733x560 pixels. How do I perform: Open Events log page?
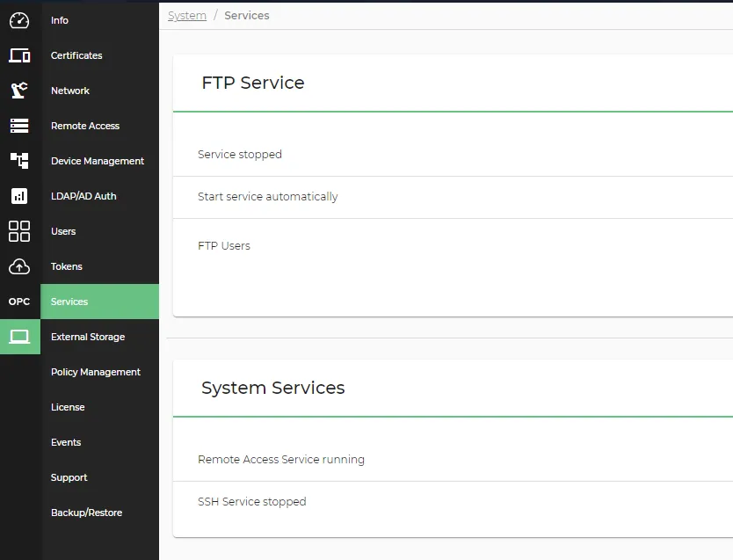coord(66,442)
